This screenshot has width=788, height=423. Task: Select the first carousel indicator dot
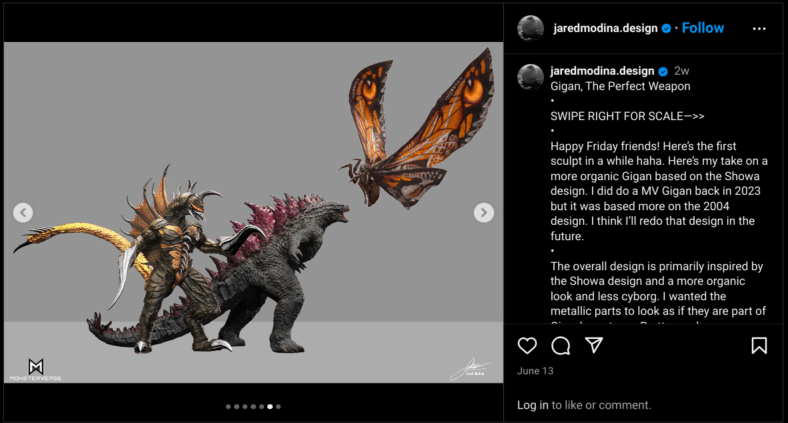[229, 407]
